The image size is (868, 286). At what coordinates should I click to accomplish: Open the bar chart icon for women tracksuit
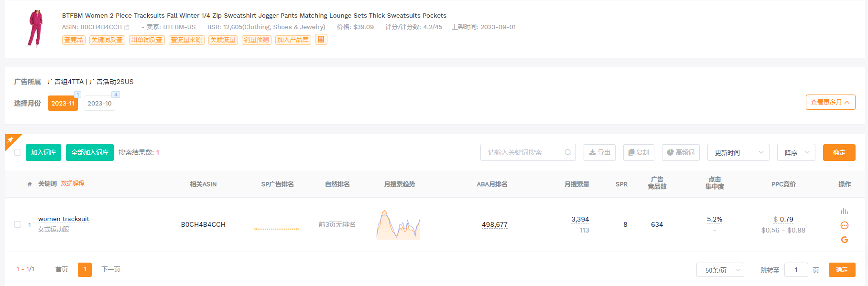point(844,211)
